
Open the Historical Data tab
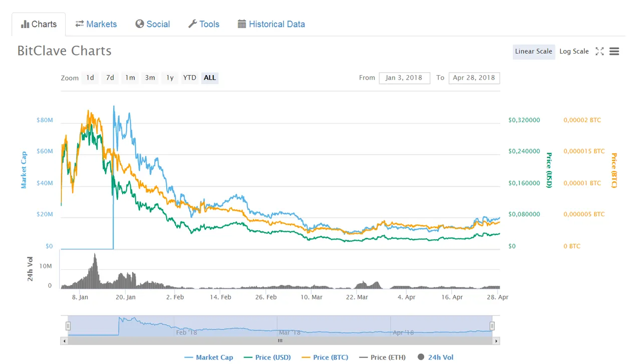coord(271,24)
